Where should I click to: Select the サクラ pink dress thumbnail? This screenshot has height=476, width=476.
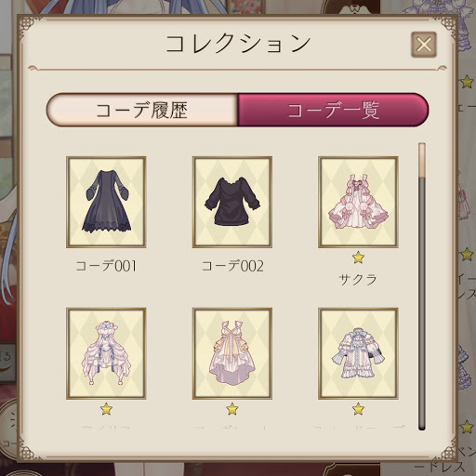click(358, 202)
